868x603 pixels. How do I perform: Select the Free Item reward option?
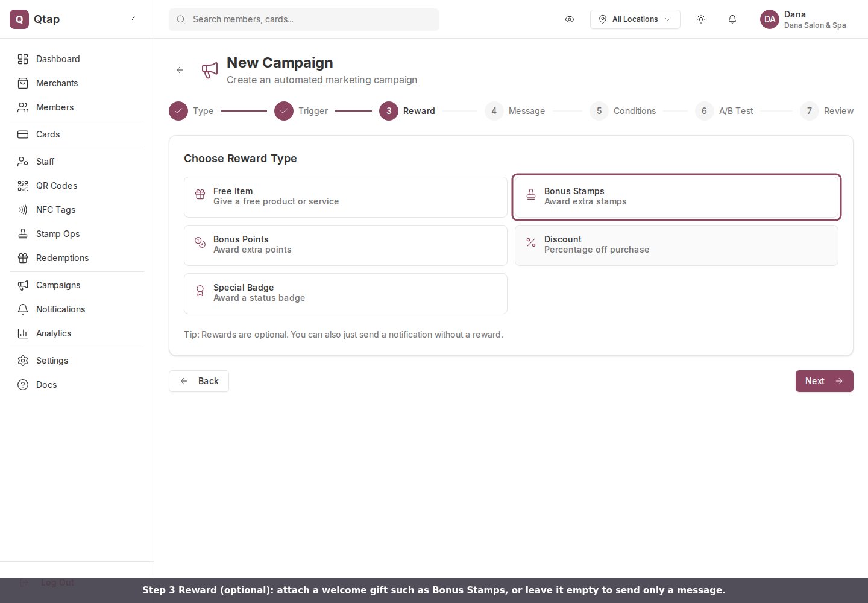click(x=345, y=197)
